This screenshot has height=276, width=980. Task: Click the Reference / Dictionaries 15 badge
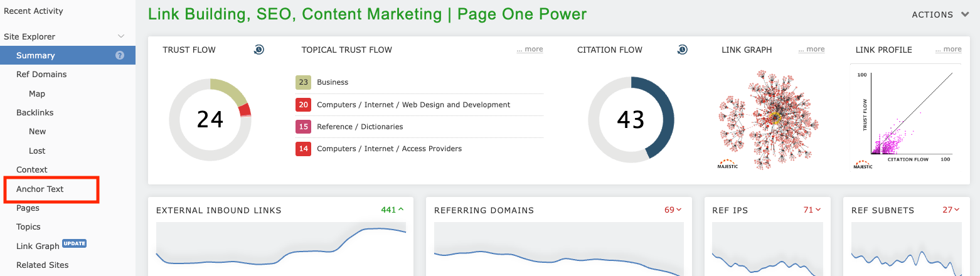pyautogui.click(x=304, y=127)
